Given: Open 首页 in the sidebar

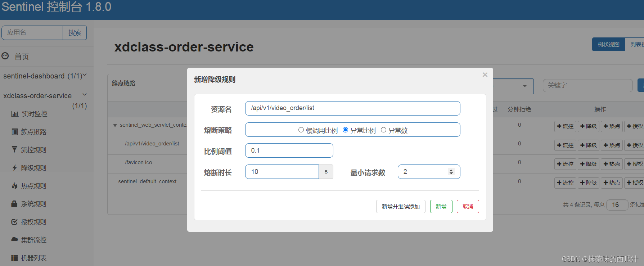Looking at the screenshot, I should pyautogui.click(x=22, y=57).
